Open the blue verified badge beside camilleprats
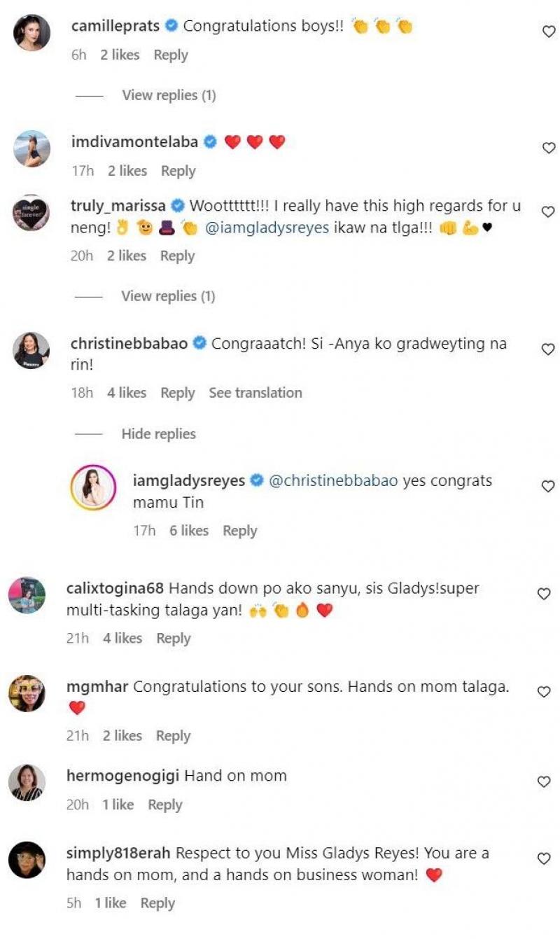Image resolution: width=560 pixels, height=939 pixels. click(171, 27)
